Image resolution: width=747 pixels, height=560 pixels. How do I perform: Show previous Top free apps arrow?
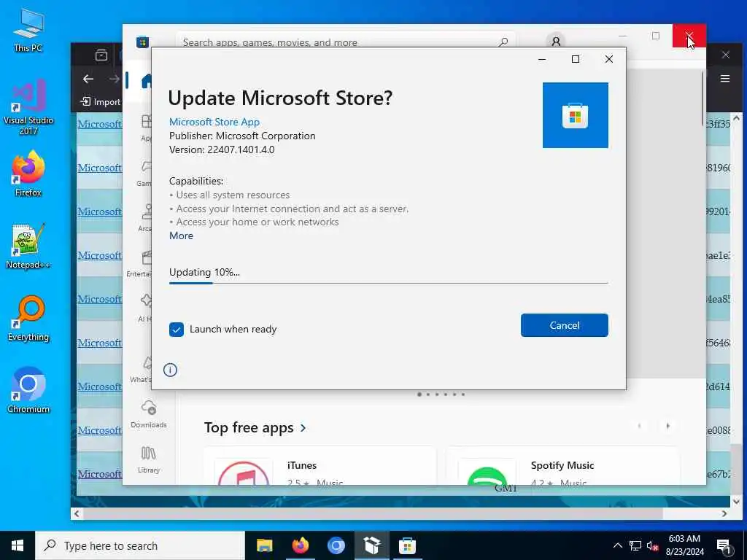pyautogui.click(x=639, y=426)
